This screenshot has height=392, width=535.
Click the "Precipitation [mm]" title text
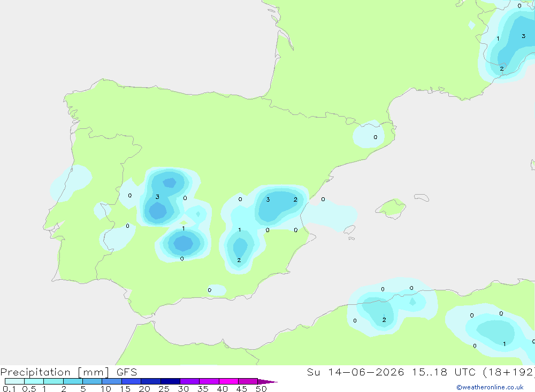point(55,372)
